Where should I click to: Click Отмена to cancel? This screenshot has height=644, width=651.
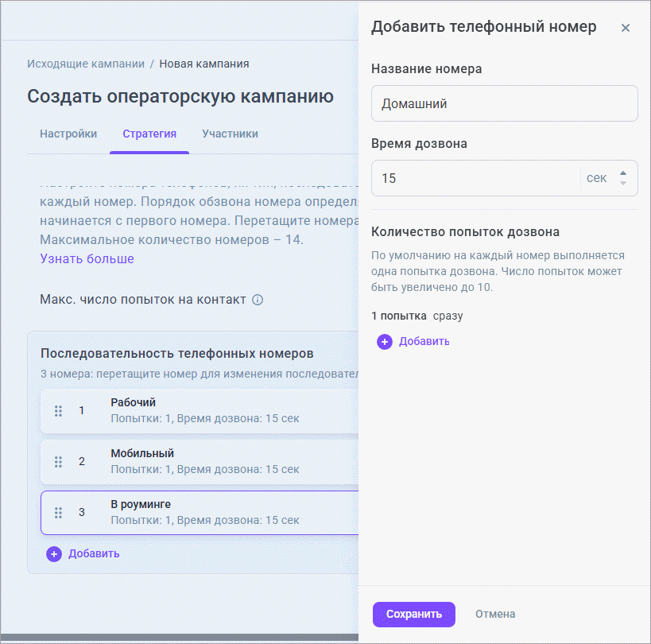click(495, 614)
